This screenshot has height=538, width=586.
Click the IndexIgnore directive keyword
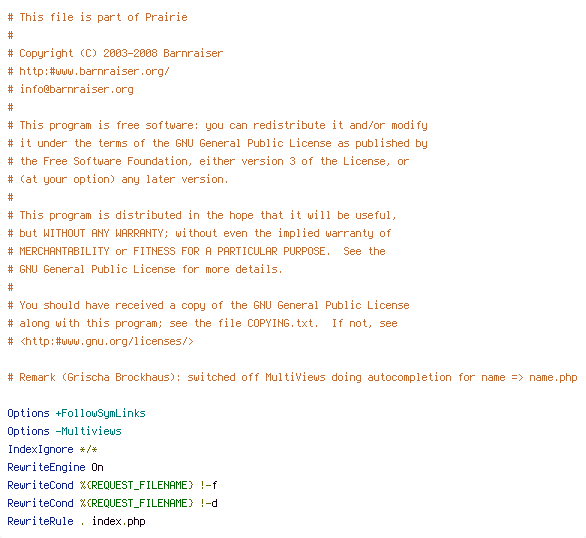40,449
